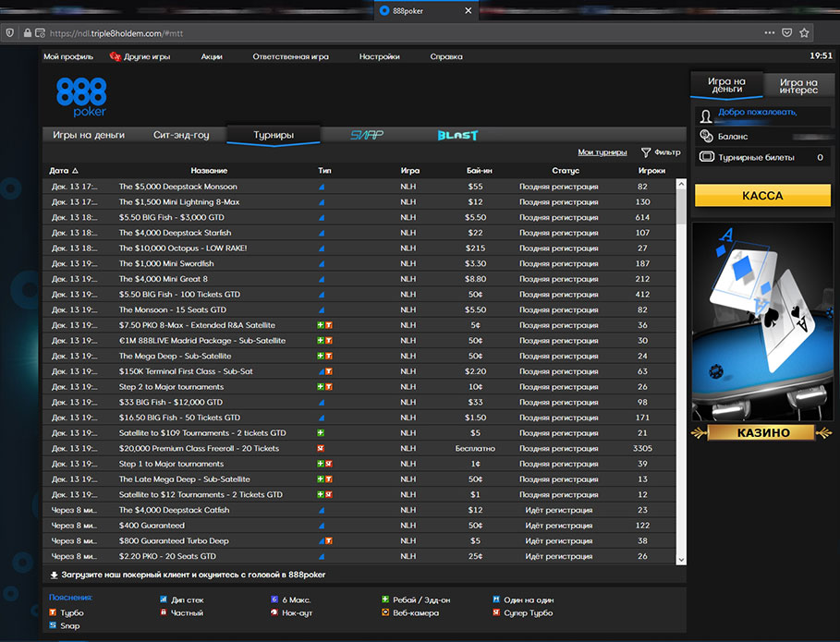Image resolution: width=840 pixels, height=642 pixels.
Task: Sort by the Buy-in column header
Action: pyautogui.click(x=479, y=171)
